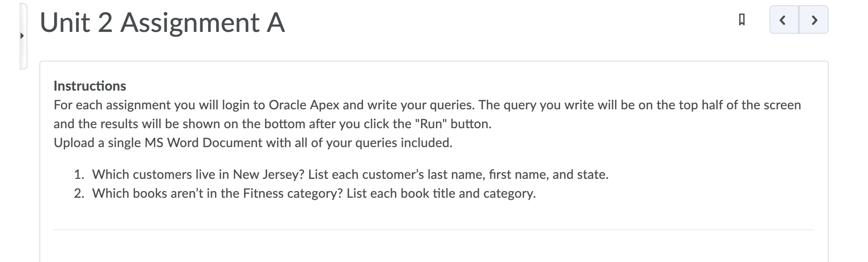Click the list number 2 marker
This screenshot has width=868, height=262.
tap(79, 193)
